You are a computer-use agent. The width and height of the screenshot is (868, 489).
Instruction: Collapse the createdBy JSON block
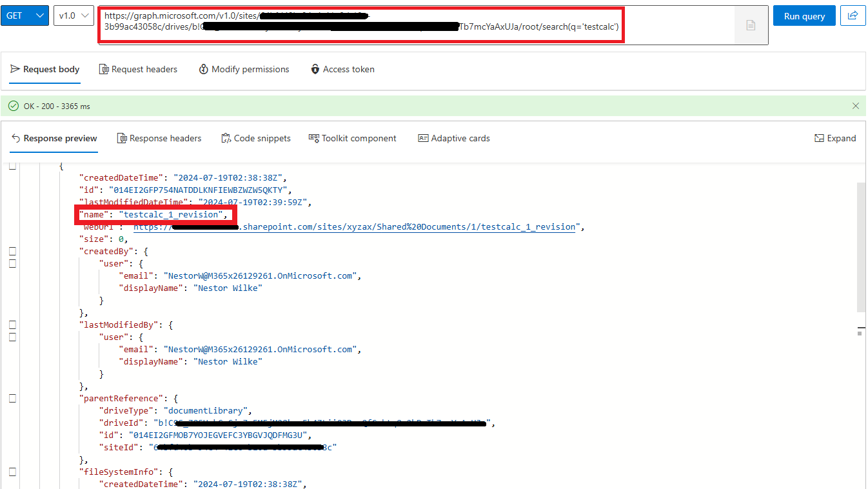pyautogui.click(x=12, y=251)
